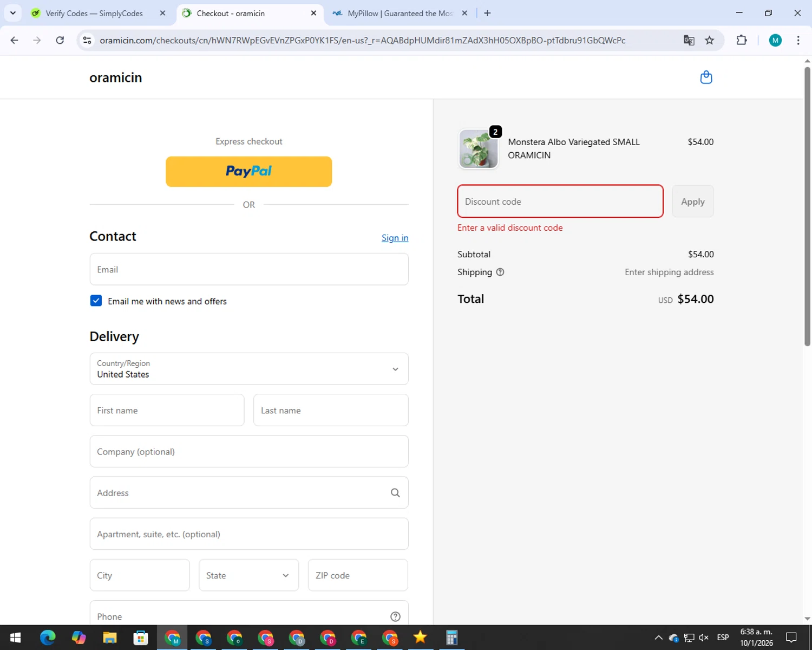Screen dimensions: 812x650
Task: Click the Discount code field
Action: tap(560, 201)
